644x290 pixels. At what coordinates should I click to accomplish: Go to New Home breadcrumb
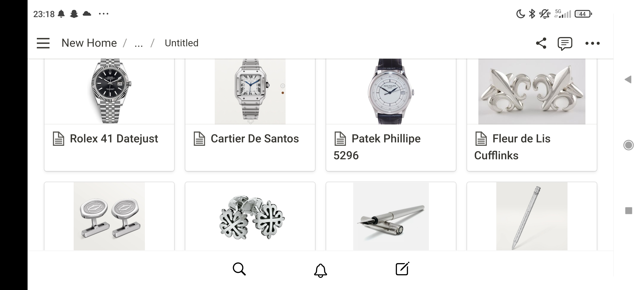[x=89, y=43]
